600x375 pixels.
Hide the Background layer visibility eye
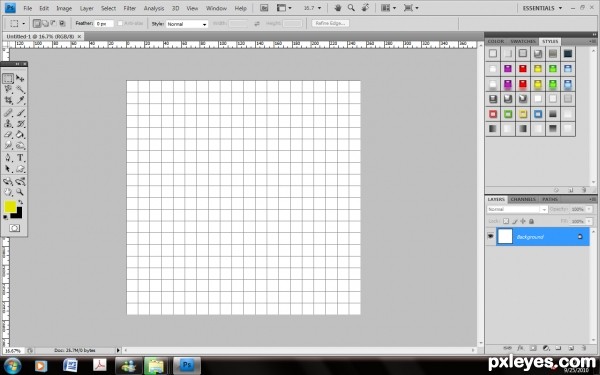click(490, 236)
